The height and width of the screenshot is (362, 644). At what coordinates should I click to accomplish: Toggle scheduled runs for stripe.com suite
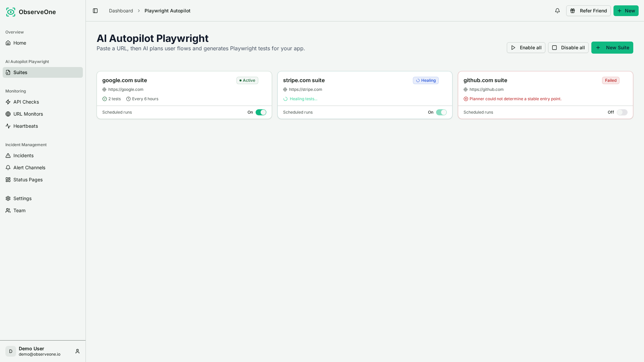441,112
